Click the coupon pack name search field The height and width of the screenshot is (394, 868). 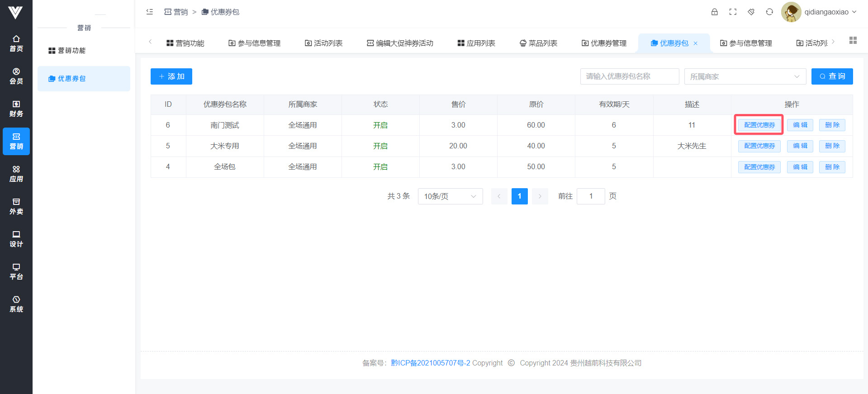[629, 76]
